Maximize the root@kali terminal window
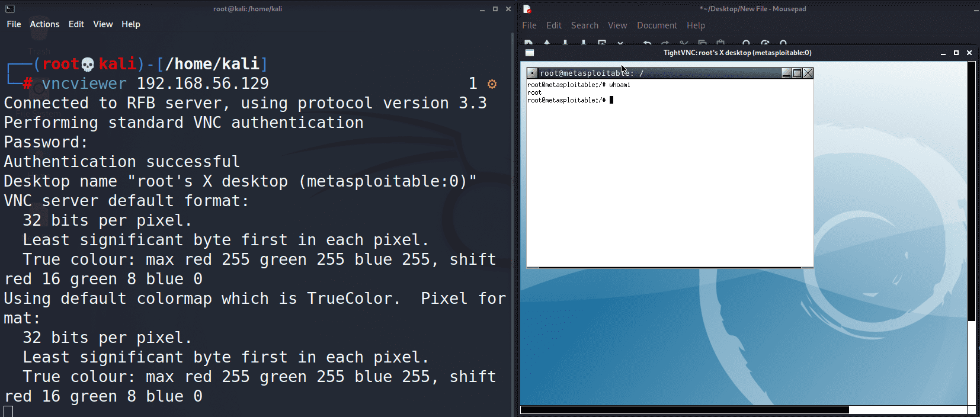Image resolution: width=980 pixels, height=417 pixels. click(x=495, y=9)
